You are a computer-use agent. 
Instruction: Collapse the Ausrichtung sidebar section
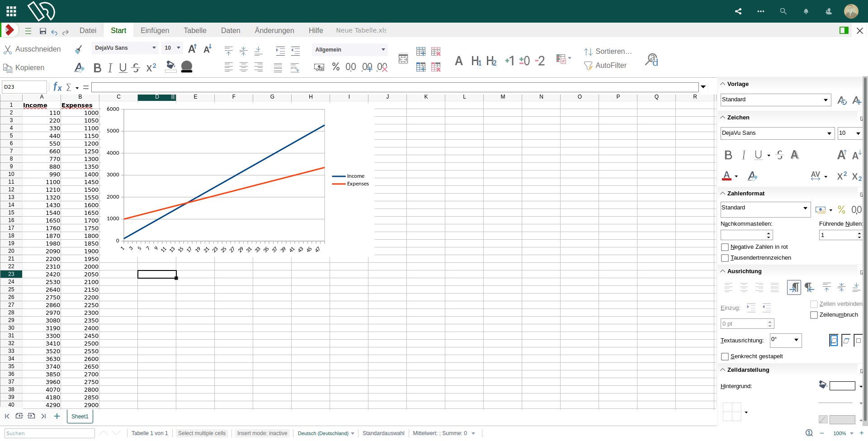pyautogui.click(x=723, y=271)
